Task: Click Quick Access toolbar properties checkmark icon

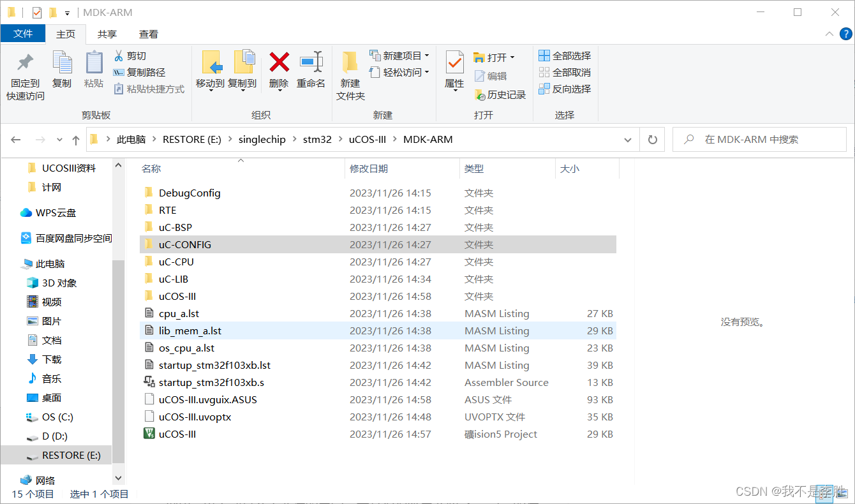Action: click(x=37, y=13)
